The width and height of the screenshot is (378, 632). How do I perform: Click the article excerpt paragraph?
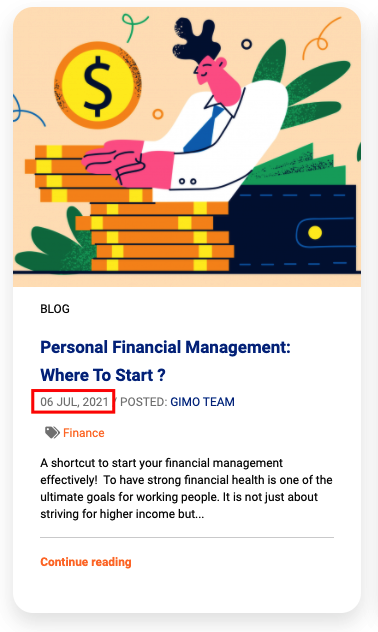pyautogui.click(x=186, y=489)
